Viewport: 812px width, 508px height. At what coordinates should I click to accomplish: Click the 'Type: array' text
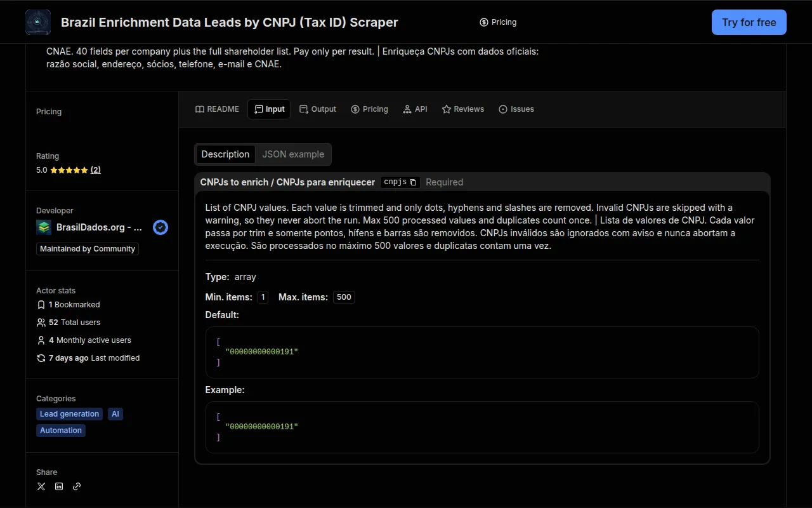[x=231, y=277]
